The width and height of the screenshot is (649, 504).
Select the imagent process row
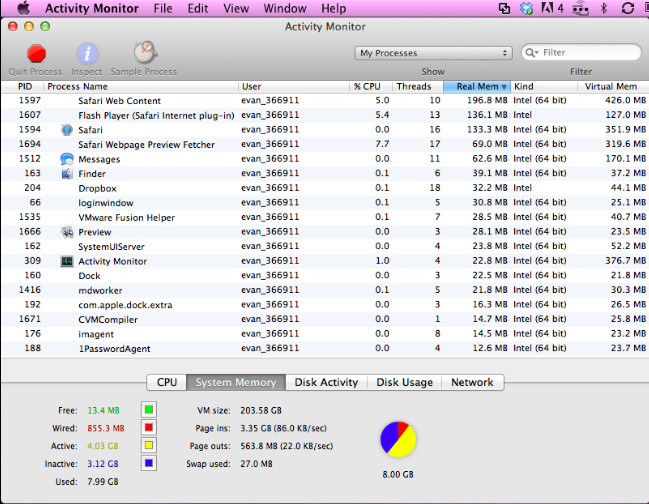click(x=324, y=334)
